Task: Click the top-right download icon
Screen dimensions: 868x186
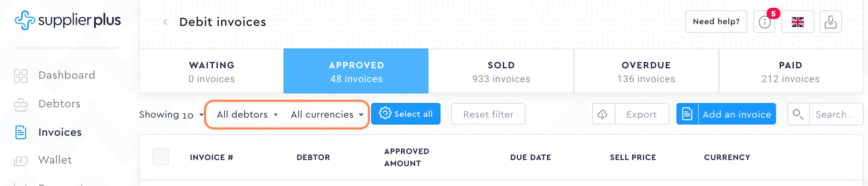Action: click(830, 22)
